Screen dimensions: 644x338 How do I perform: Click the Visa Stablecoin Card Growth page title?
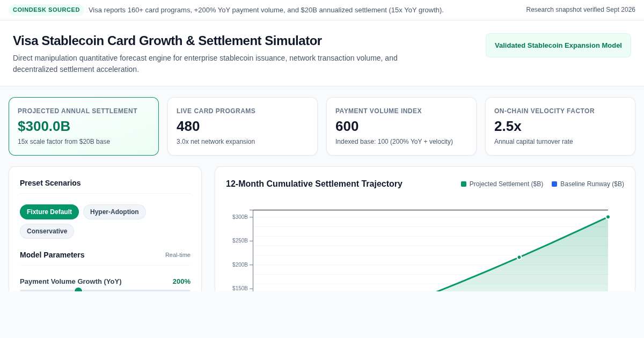pos(167,41)
